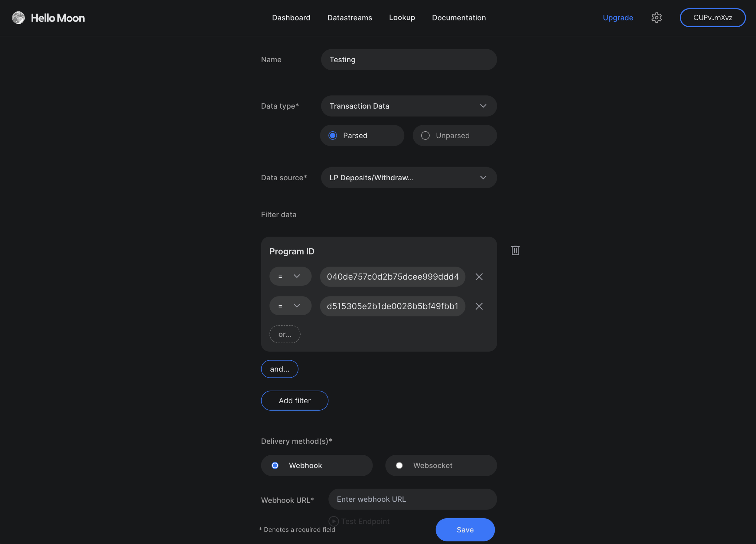Click the Test Endpoint link
Screen dimensions: 756x544
[365, 521]
